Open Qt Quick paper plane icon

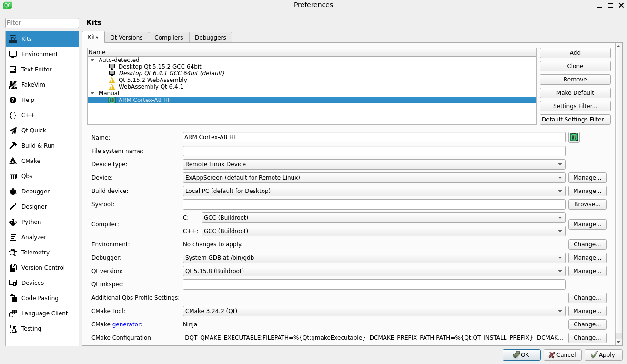pos(13,131)
